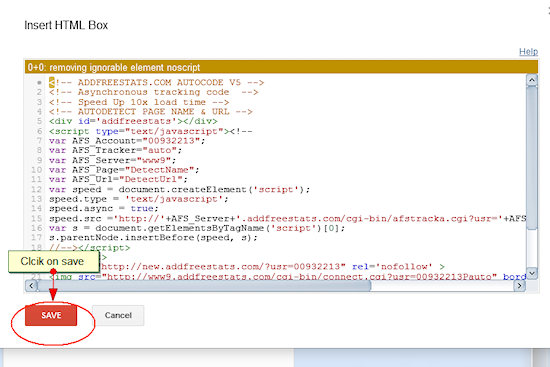Click the document.createElement('script') line
The width and height of the screenshot is (550, 367).
[x=180, y=189]
